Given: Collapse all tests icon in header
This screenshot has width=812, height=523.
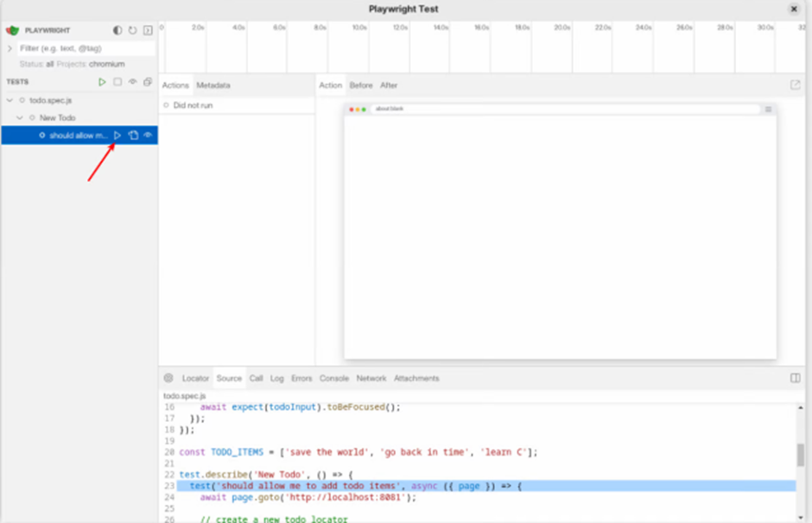Looking at the screenshot, I should tap(148, 82).
